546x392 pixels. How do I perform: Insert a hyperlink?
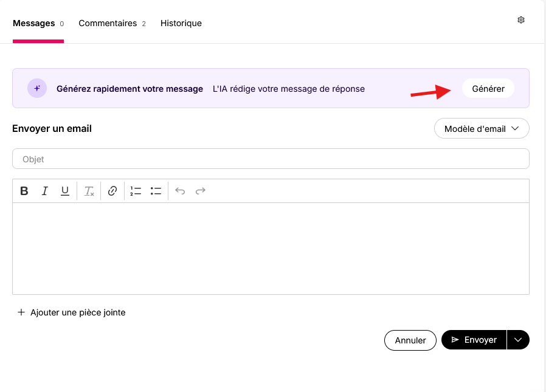[x=112, y=191]
